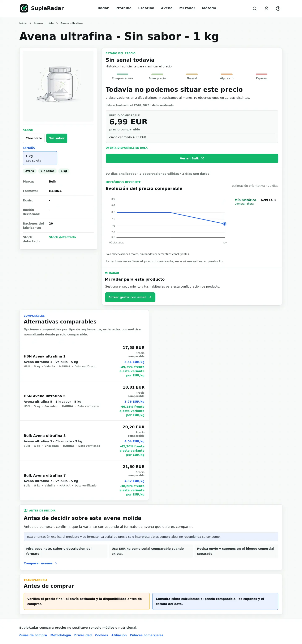
Task: Click the 1 kg tag chip
Action: pos(64,171)
